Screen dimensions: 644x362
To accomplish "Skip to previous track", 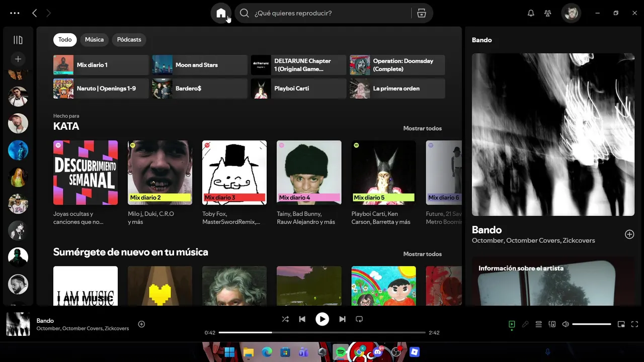I will tap(302, 319).
